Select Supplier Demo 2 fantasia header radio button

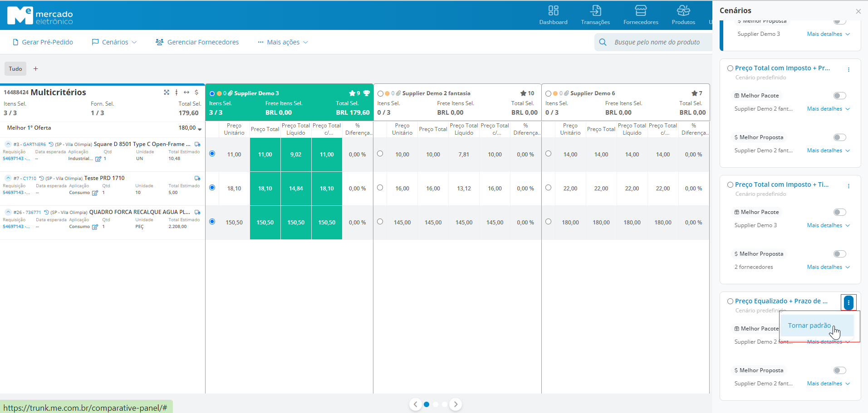[380, 93]
